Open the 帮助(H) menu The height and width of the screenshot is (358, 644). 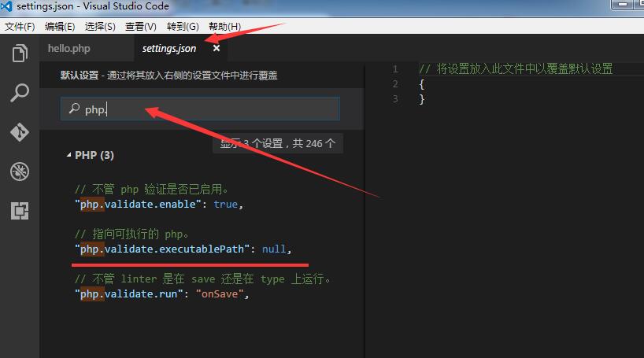(x=224, y=27)
